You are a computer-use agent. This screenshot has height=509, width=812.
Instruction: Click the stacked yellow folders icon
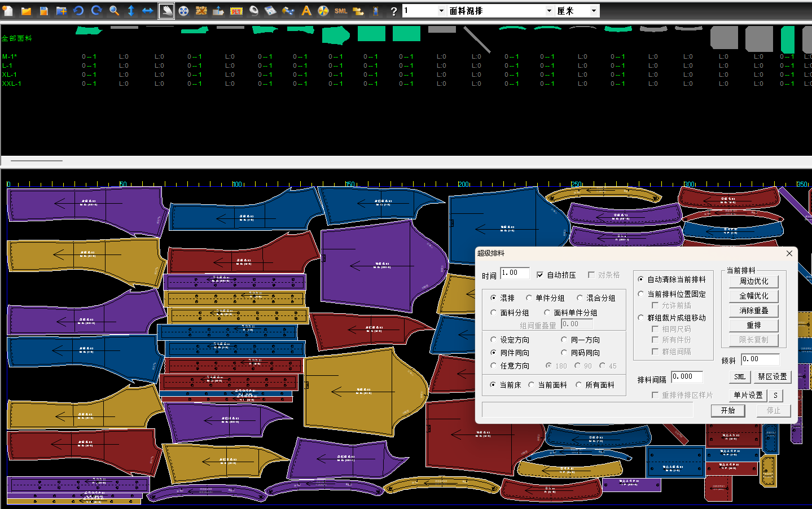358,11
